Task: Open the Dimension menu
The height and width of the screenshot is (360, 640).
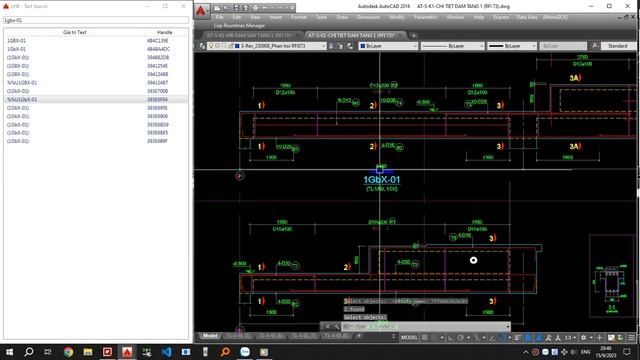Action: (x=369, y=17)
